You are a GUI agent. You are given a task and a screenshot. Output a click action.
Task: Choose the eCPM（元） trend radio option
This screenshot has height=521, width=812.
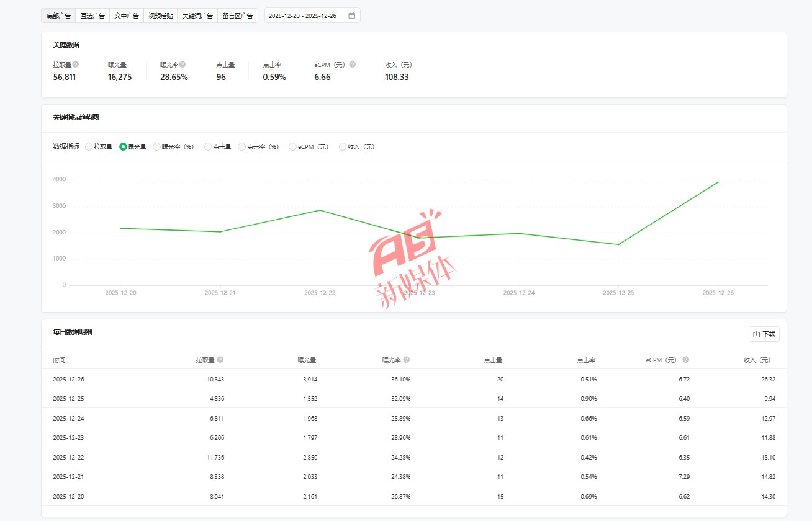click(292, 147)
